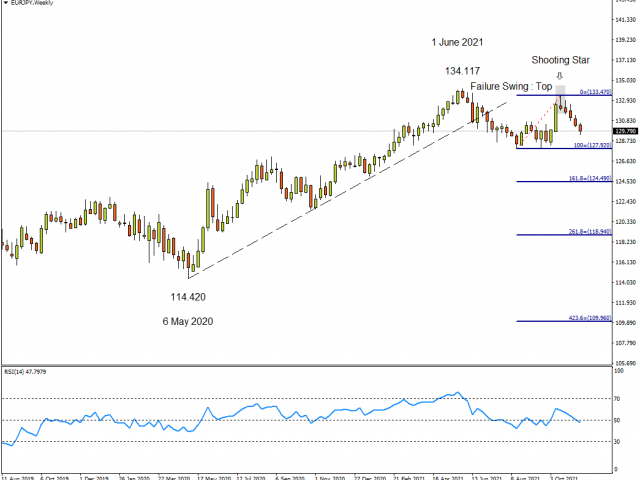Select the grey rectangle highlighting the shooting star candle

point(560,91)
